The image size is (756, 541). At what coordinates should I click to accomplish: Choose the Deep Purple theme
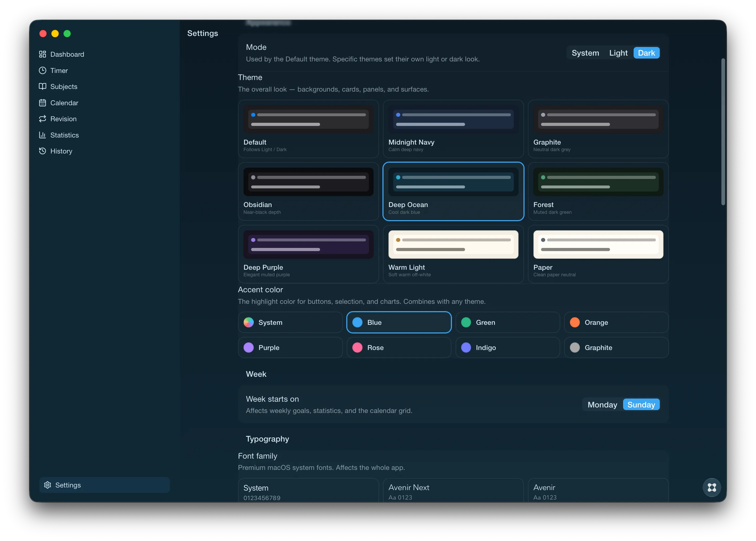[x=308, y=254]
